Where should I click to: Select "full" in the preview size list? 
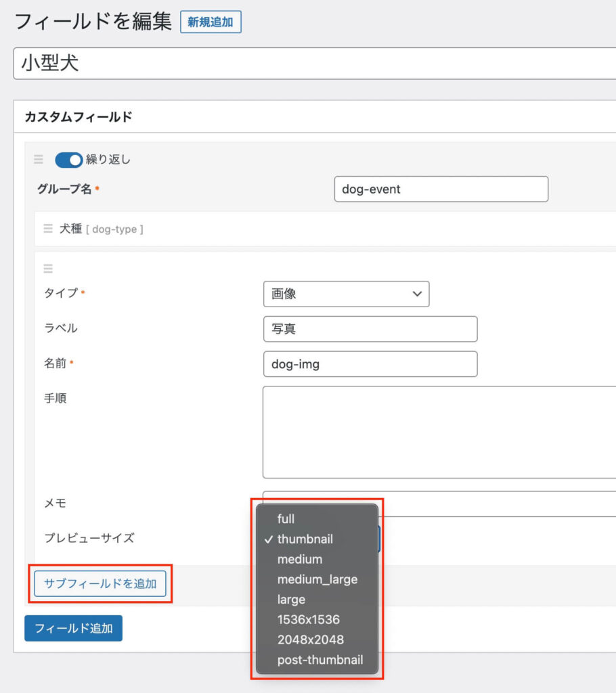(286, 519)
